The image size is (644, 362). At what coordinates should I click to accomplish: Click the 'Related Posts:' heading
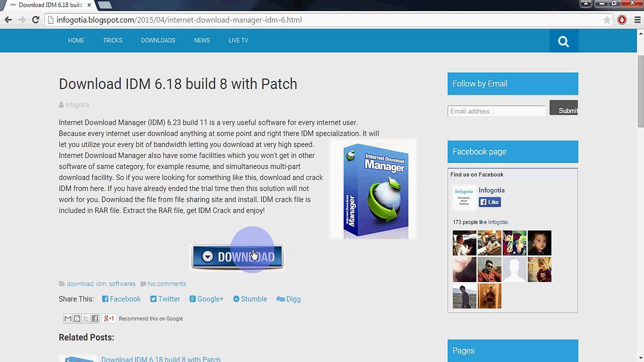(x=87, y=337)
